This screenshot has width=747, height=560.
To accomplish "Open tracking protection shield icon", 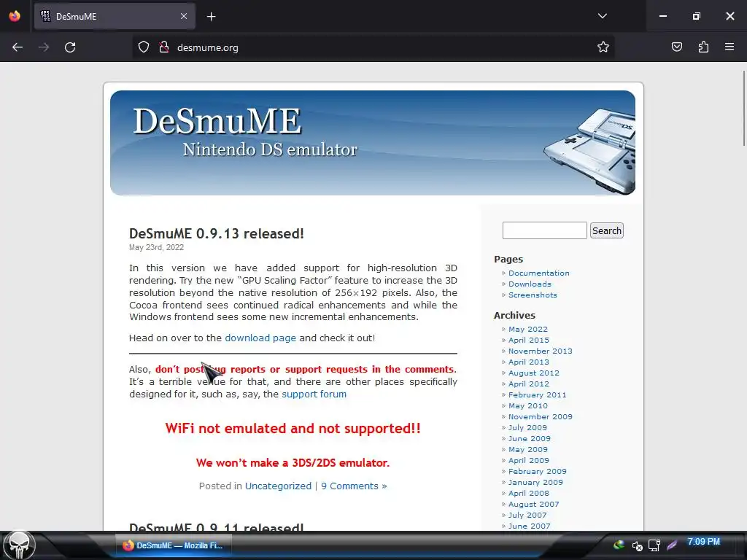I will point(144,47).
